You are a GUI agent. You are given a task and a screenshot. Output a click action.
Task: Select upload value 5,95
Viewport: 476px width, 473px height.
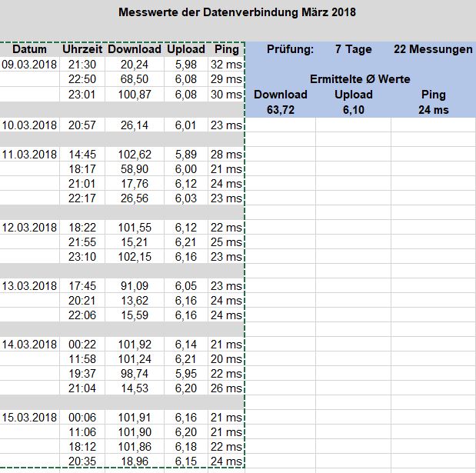pos(186,374)
